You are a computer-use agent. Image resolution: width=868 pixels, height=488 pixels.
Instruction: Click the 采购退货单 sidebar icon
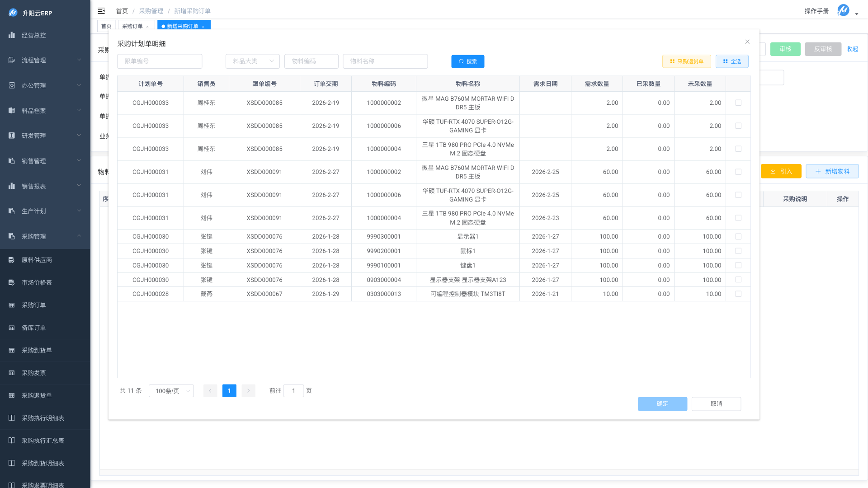pos(12,395)
